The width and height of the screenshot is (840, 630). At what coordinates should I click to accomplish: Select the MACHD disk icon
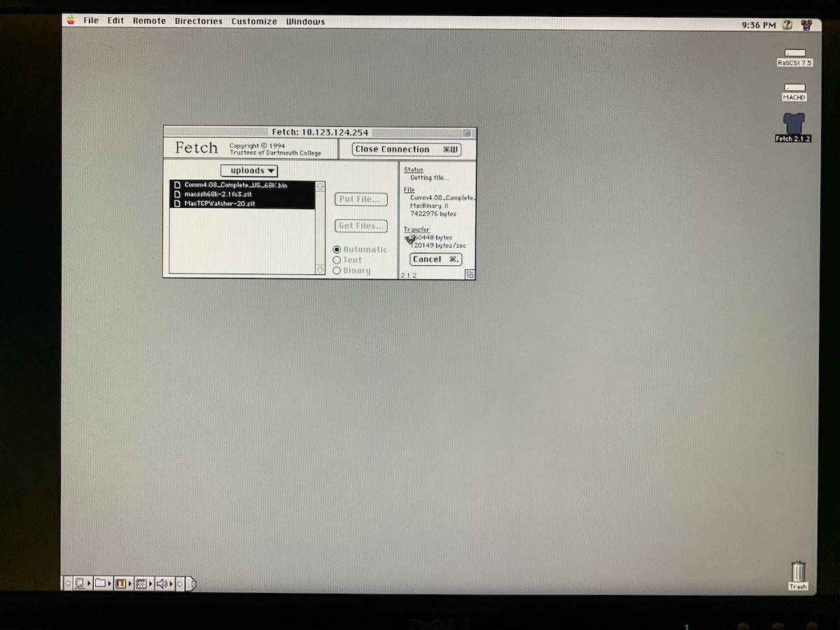tap(794, 88)
